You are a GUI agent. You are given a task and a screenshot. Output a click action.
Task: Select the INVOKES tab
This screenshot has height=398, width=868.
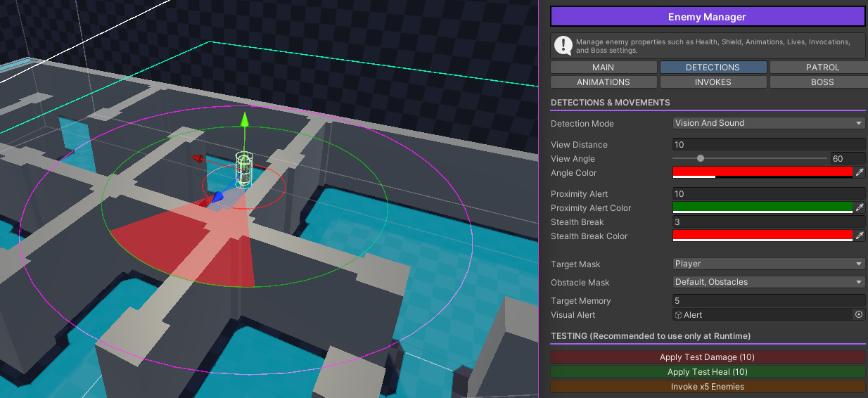[x=713, y=82]
